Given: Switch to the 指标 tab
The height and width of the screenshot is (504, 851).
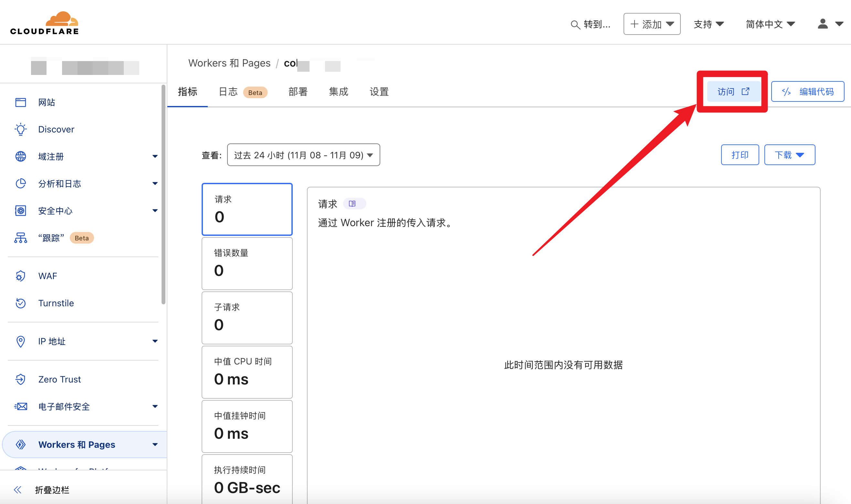Looking at the screenshot, I should coord(187,92).
